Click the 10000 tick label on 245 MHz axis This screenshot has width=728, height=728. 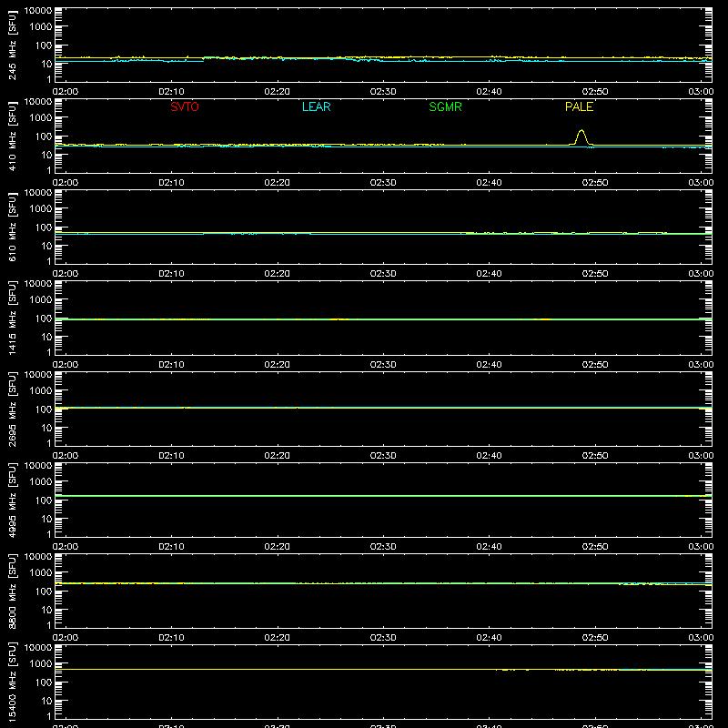[38, 11]
